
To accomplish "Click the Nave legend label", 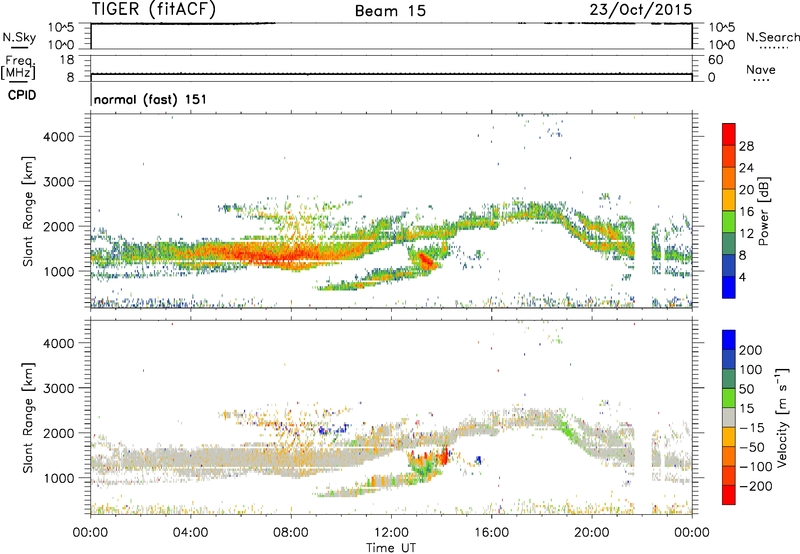I will [x=761, y=69].
